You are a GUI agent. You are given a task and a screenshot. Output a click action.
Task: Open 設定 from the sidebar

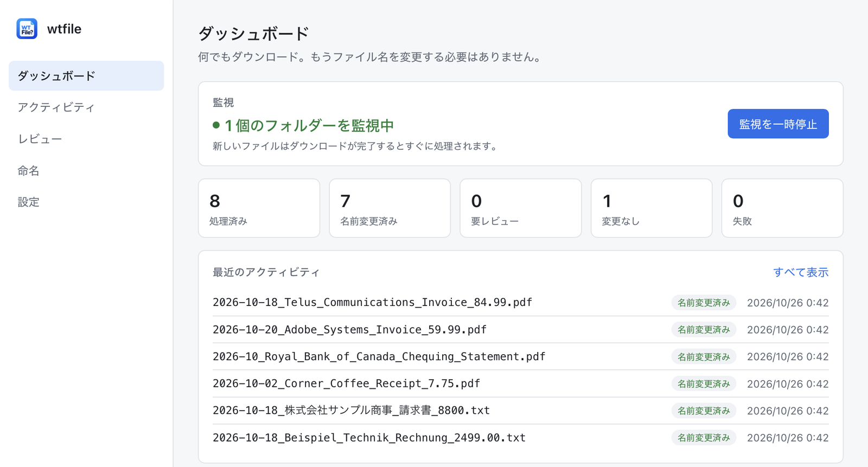pyautogui.click(x=86, y=202)
